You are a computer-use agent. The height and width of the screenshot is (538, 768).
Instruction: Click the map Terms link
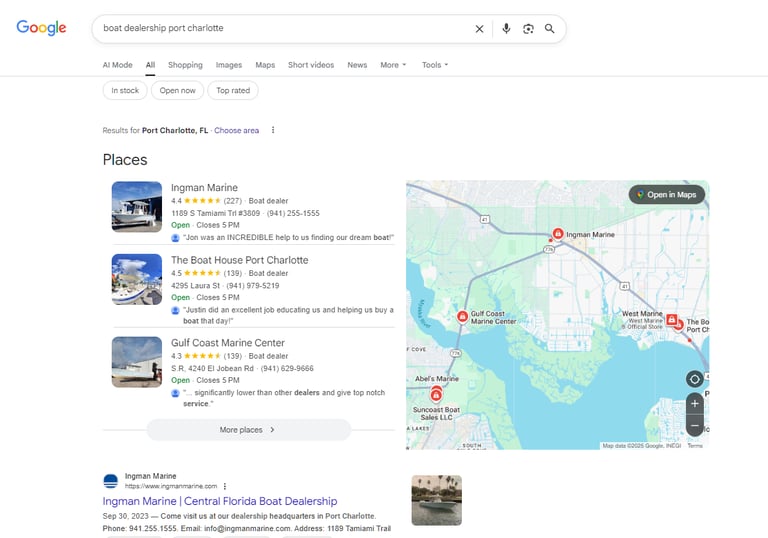pyautogui.click(x=695, y=446)
